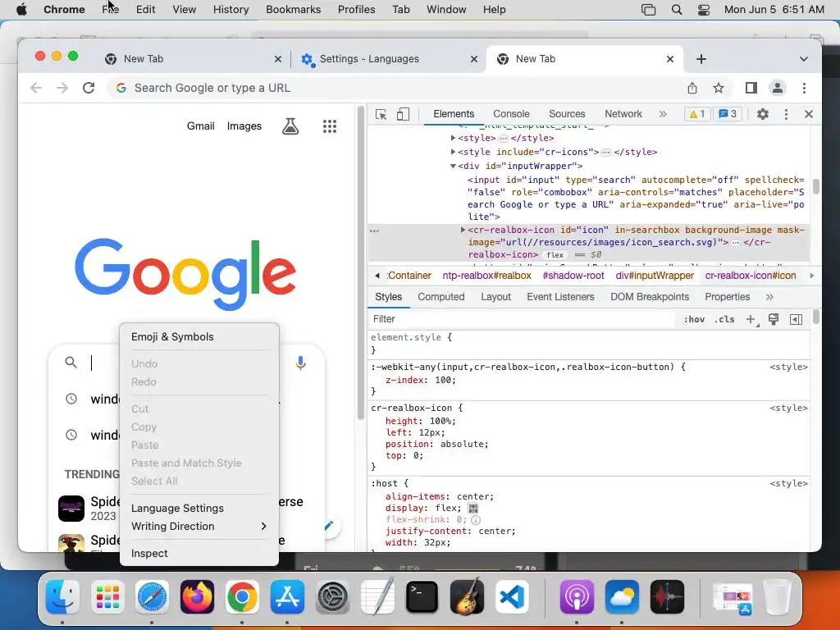The image size is (840, 630).
Task: Open the Gmail link
Action: (200, 126)
